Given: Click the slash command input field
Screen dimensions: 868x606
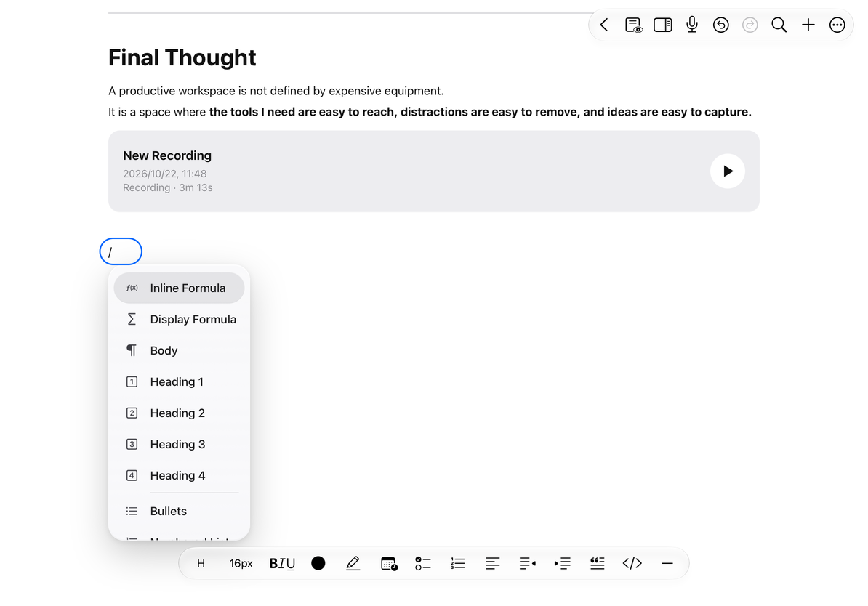Looking at the screenshot, I should click(x=121, y=252).
